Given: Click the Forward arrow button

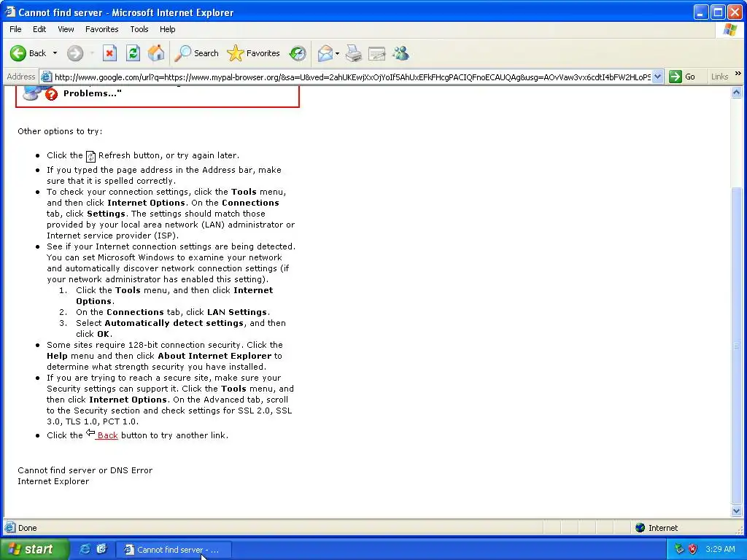Looking at the screenshot, I should coord(75,53).
